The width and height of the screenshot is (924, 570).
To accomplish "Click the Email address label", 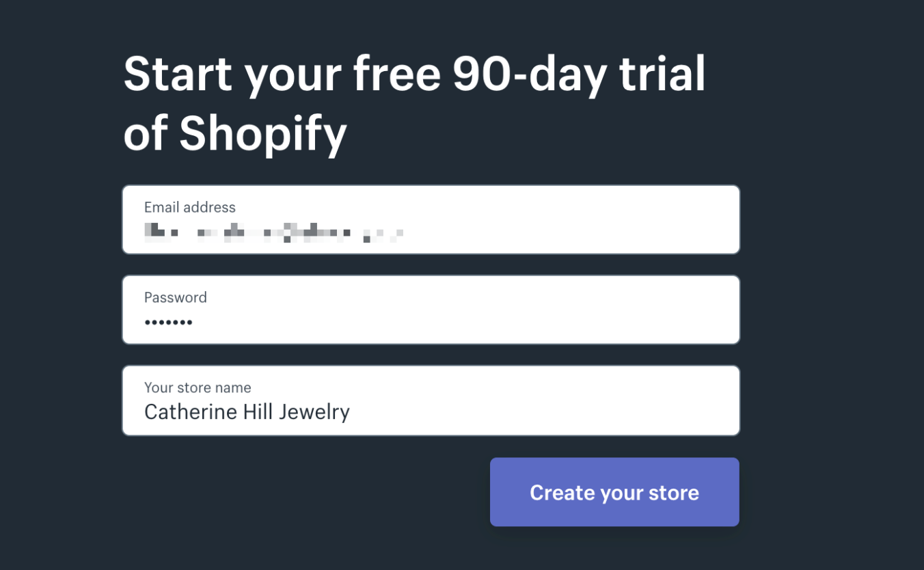I will pos(189,206).
